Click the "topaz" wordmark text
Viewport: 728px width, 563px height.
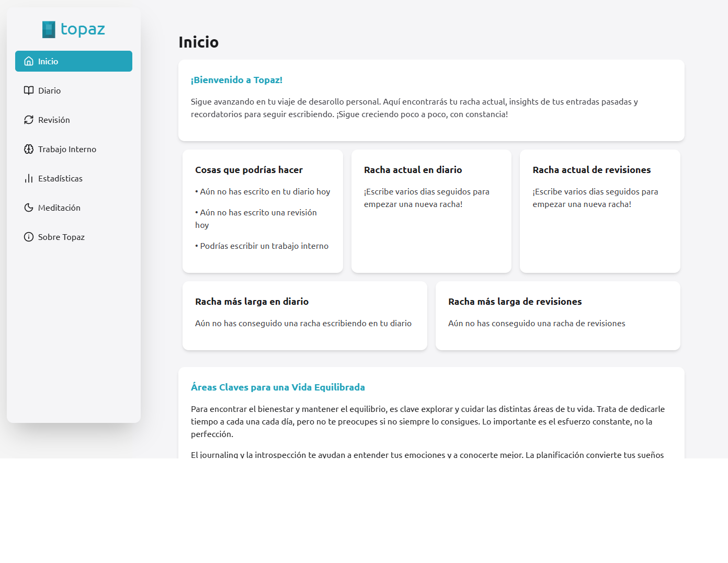coord(83,29)
